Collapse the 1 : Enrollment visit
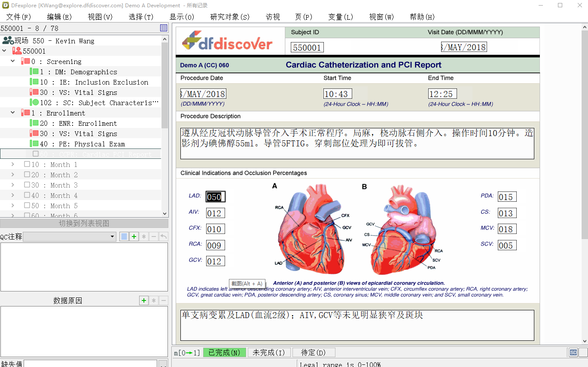 pyautogui.click(x=13, y=113)
